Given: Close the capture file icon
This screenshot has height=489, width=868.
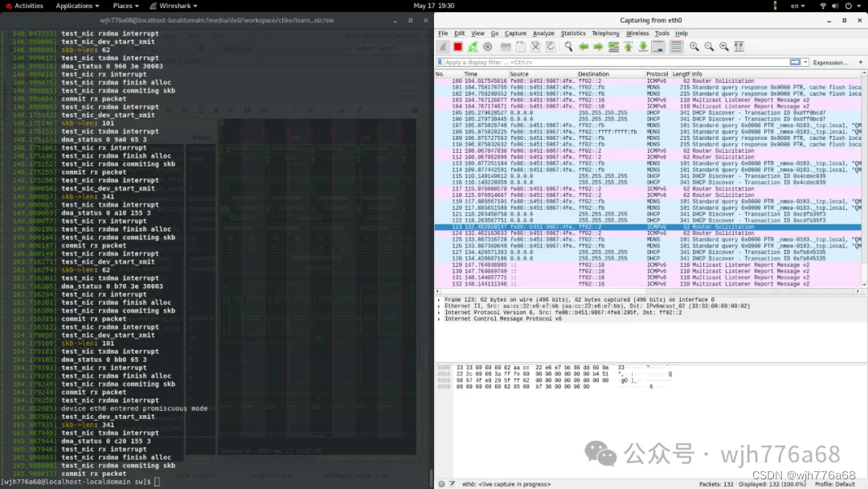Looking at the screenshot, I should [x=535, y=47].
